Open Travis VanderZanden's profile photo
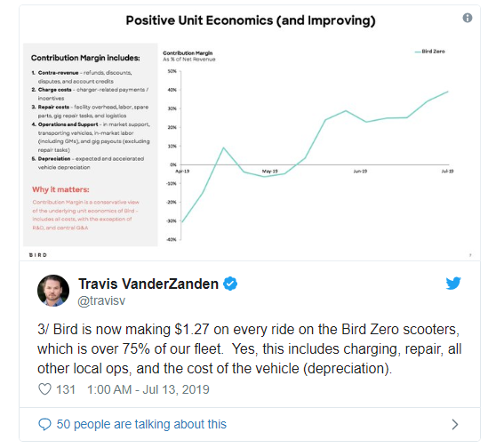504x448 pixels. pos(53,291)
